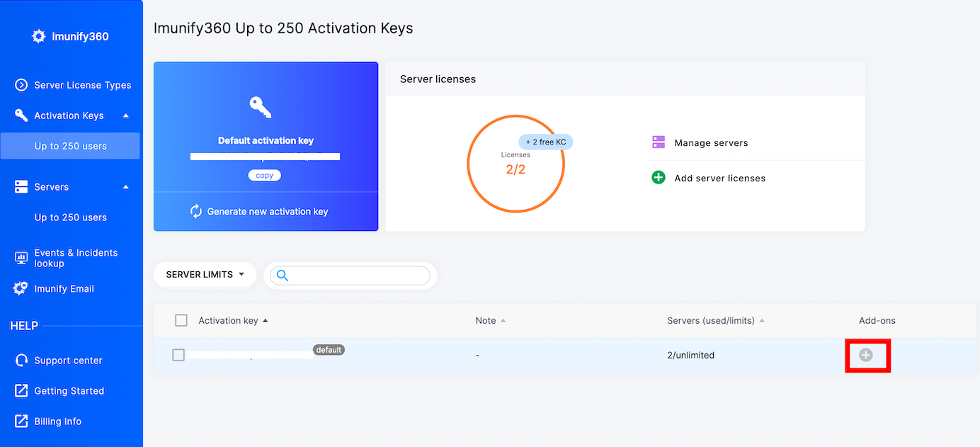Click the add-ons plus button in red highlight
Screen dimensions: 980x447
coord(867,355)
